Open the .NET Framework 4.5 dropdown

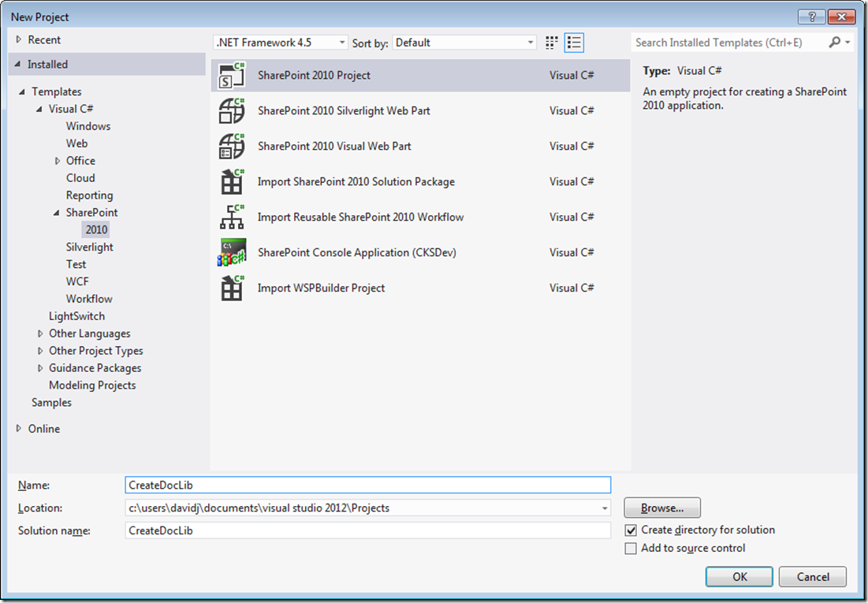tap(281, 43)
